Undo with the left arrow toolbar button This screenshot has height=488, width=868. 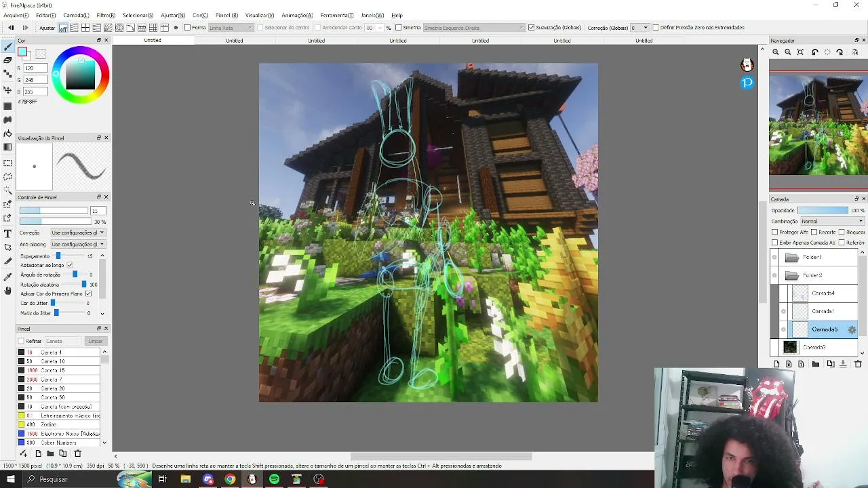point(11,28)
